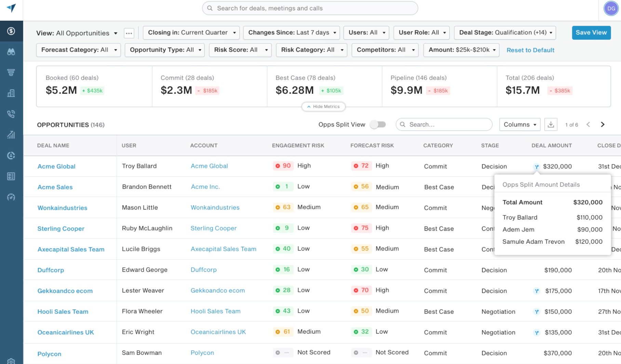Click the opportunities Search... field
This screenshot has height=364, width=621.
[444, 125]
